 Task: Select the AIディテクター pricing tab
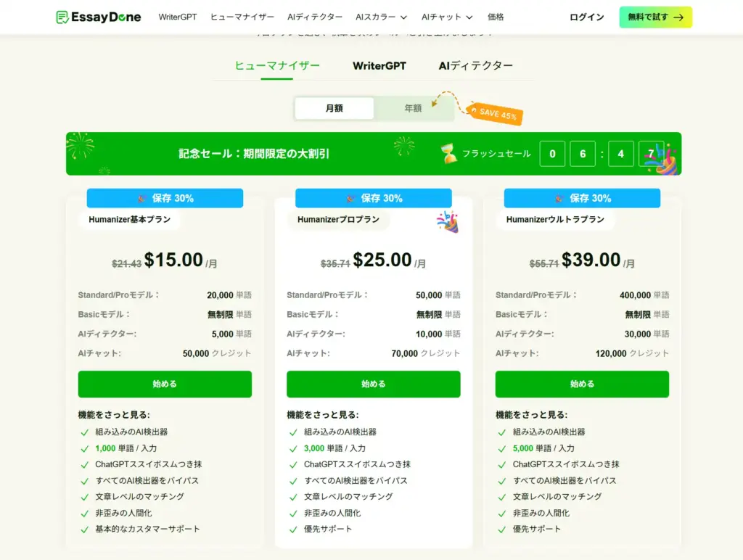[x=475, y=66]
